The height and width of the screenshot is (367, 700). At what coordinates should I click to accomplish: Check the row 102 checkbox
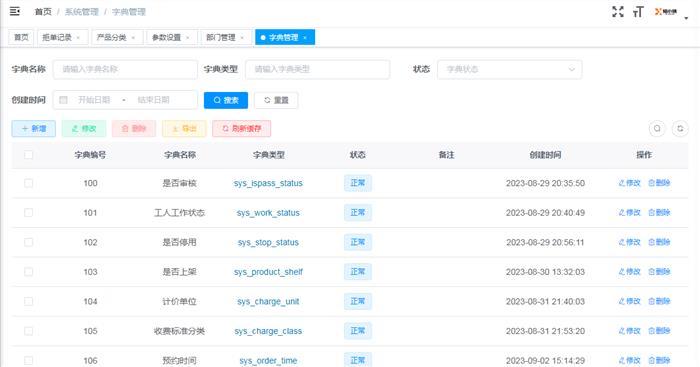coord(29,242)
